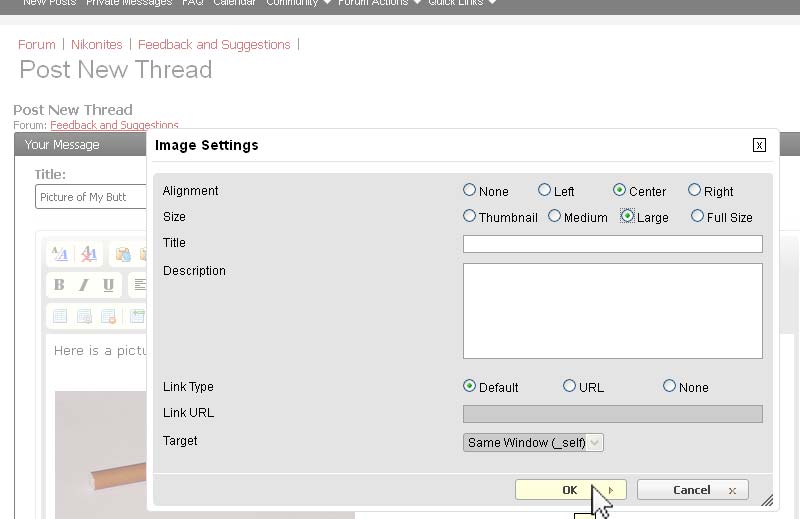Click the switch editor mode icon
The width and height of the screenshot is (800, 519).
point(59,254)
